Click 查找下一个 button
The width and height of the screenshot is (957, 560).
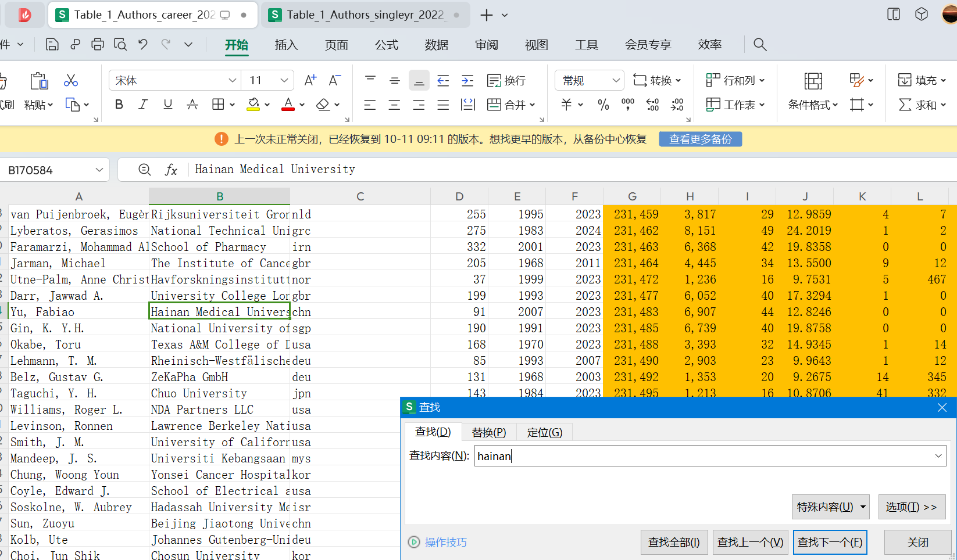point(830,542)
